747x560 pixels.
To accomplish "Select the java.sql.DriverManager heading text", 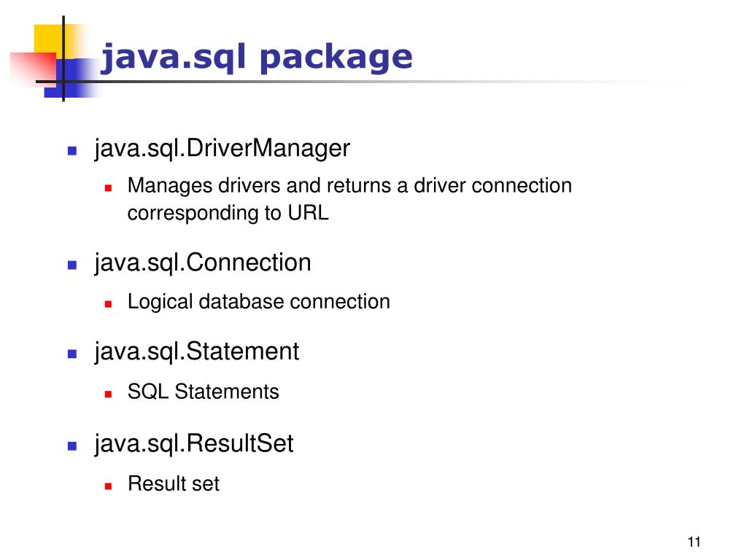I will click(222, 148).
